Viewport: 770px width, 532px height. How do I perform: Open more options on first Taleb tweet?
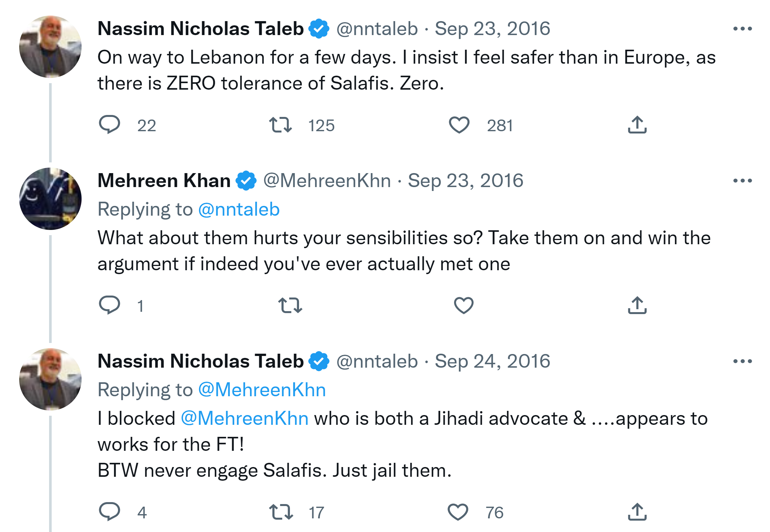click(742, 29)
